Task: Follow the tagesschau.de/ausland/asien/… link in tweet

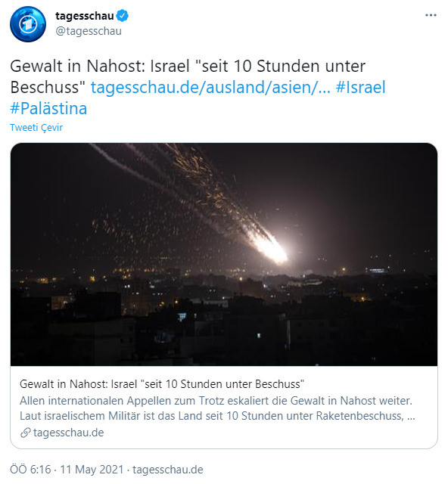Action: pyautogui.click(x=210, y=87)
